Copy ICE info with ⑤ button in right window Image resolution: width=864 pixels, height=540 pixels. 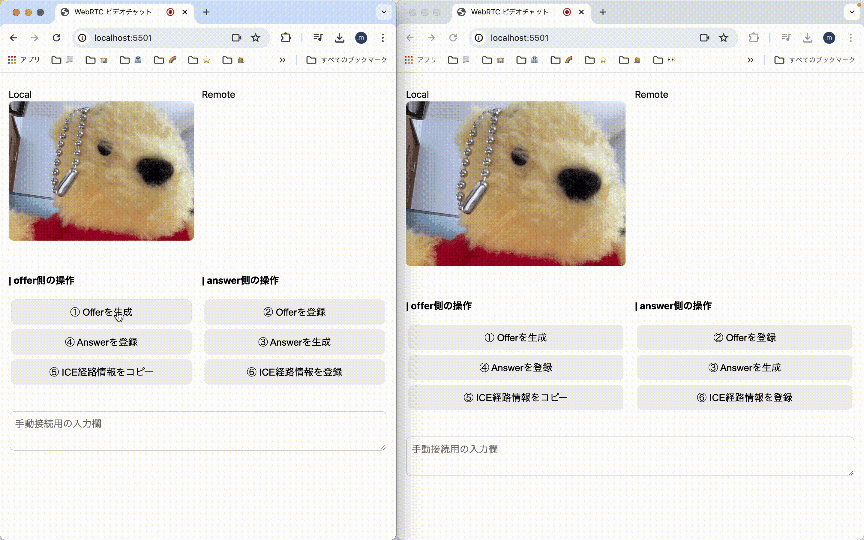pos(515,397)
